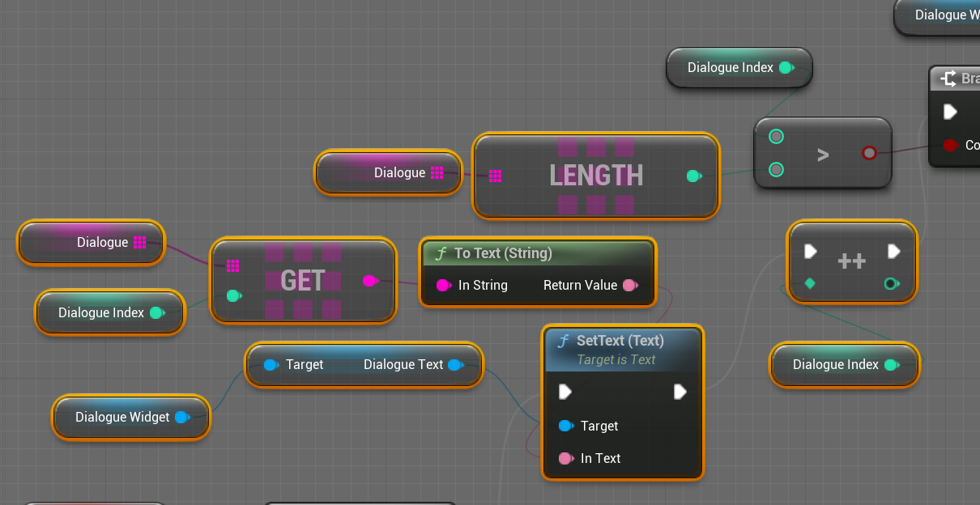The image size is (980, 505).
Task: Click the array input pin on LENGTH node
Action: 495,175
